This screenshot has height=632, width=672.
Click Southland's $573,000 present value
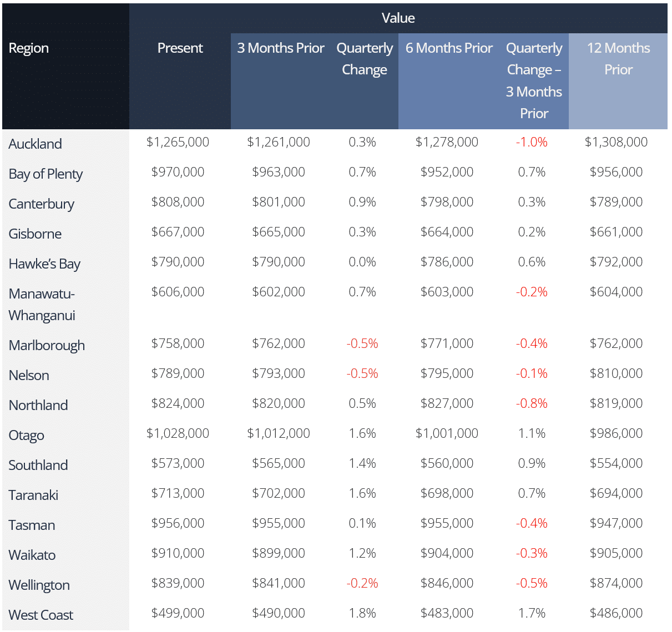(178, 463)
